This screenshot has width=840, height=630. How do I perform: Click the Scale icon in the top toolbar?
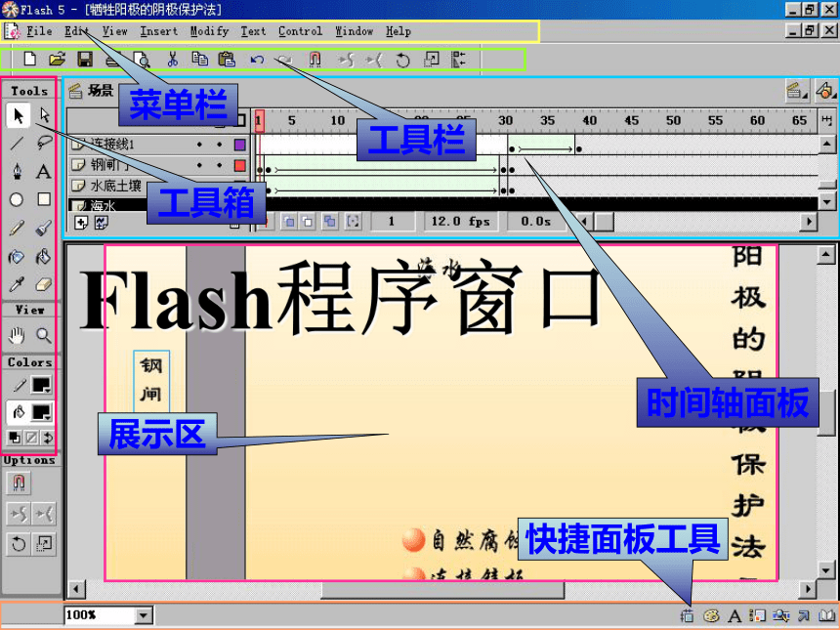tap(431, 59)
